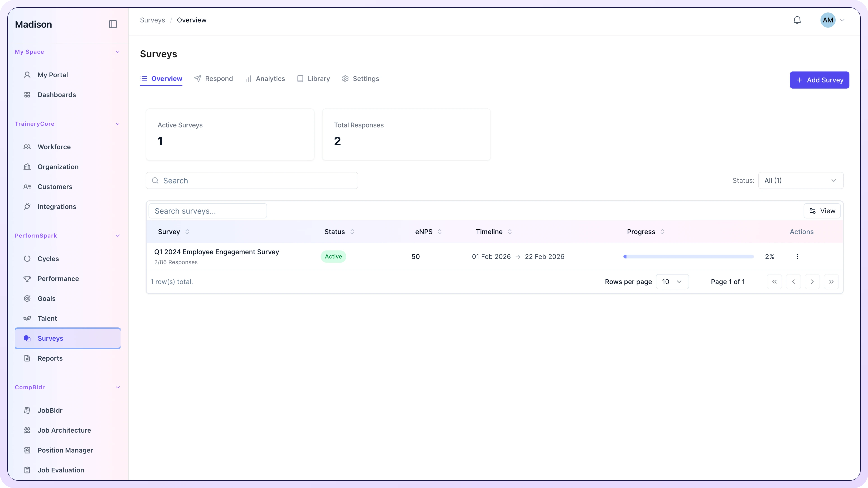Click the survey progress bar
This screenshot has width=868, height=488.
point(688,257)
